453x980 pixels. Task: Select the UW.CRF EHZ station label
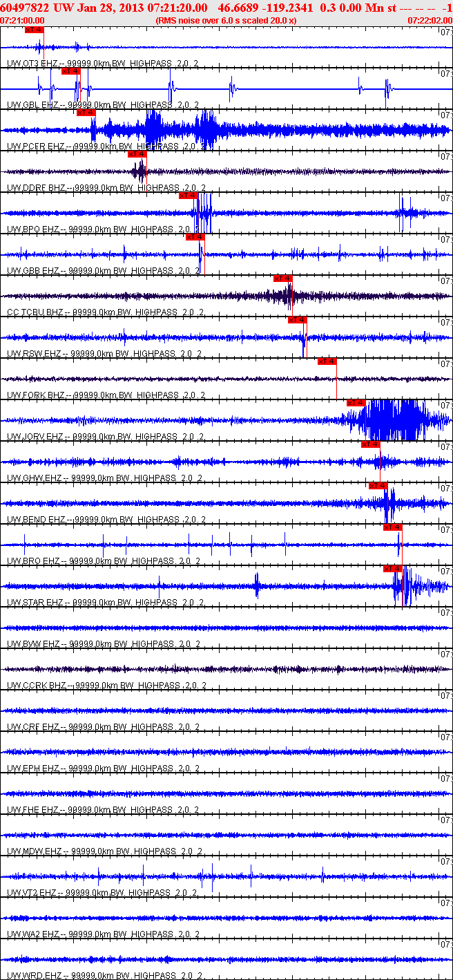(32, 727)
